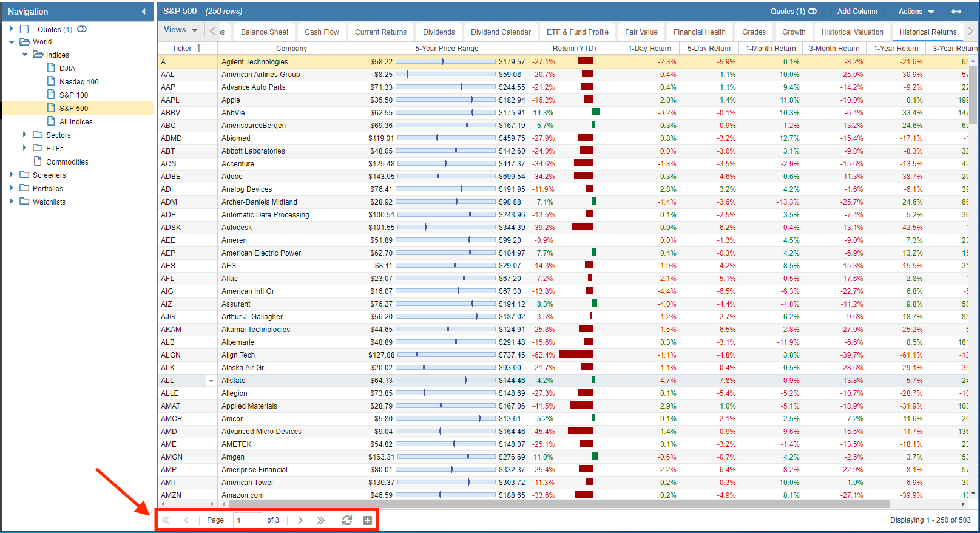Expand the Watchlists folder

[12, 201]
